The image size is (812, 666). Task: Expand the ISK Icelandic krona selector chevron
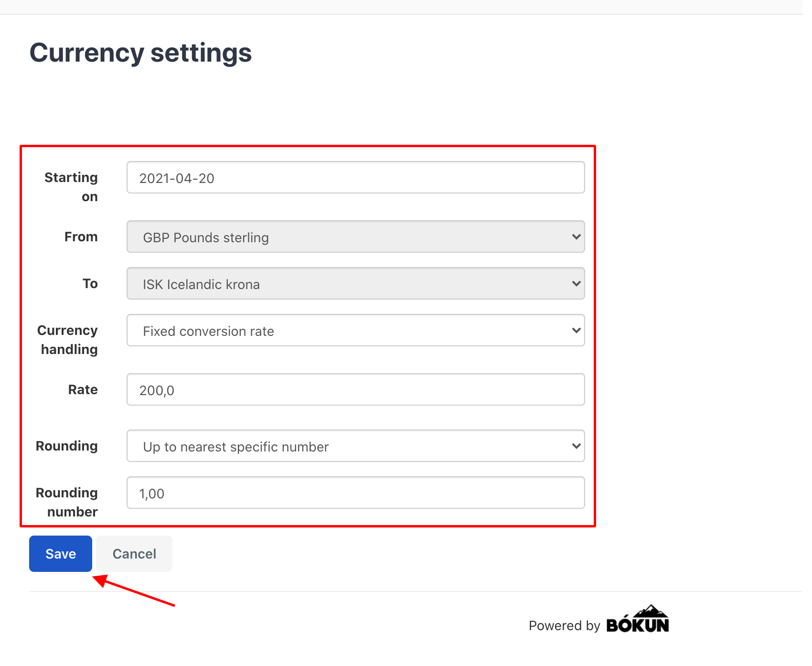click(x=576, y=283)
